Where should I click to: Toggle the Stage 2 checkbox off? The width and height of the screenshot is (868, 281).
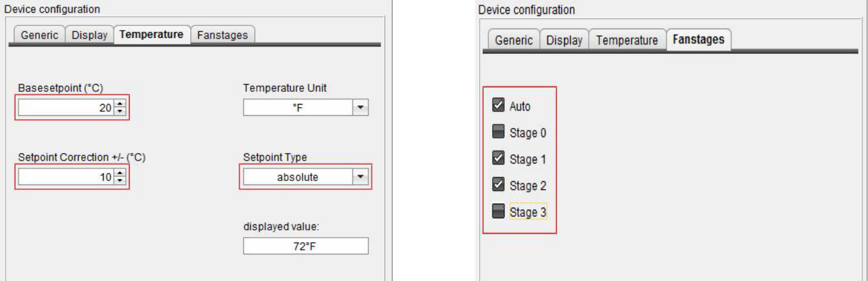point(498,185)
